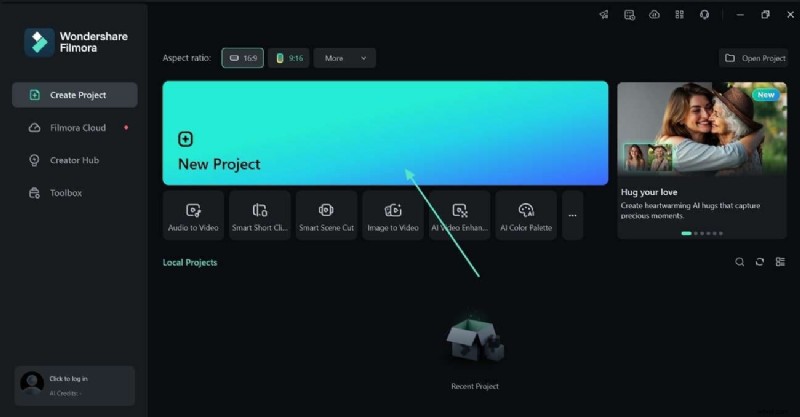800x417 pixels.
Task: Start the Image to Video tool
Action: click(393, 215)
